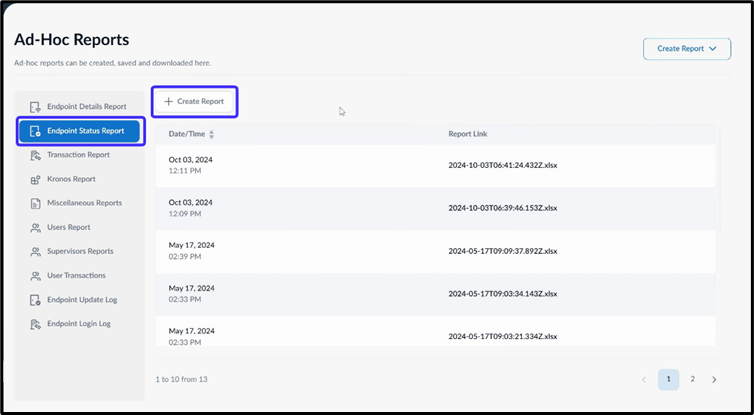
Task: Click the plus icon in Create Report
Action: pyautogui.click(x=168, y=101)
